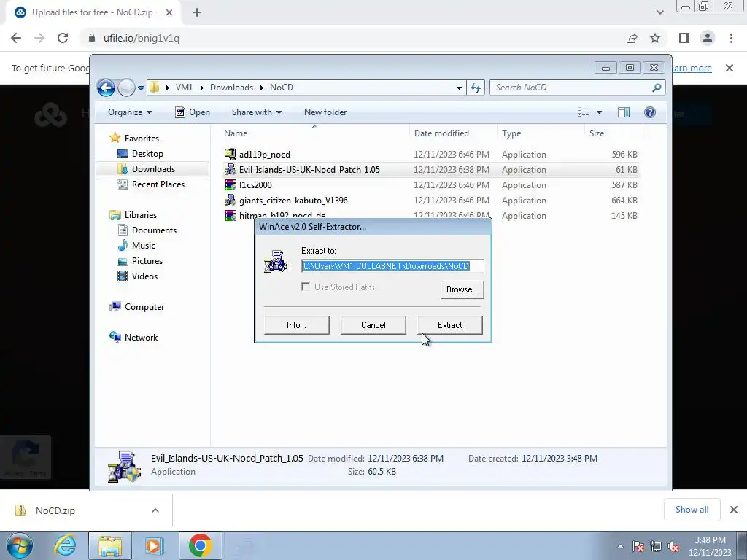
Task: Click the Search NoCD box
Action: click(x=572, y=87)
